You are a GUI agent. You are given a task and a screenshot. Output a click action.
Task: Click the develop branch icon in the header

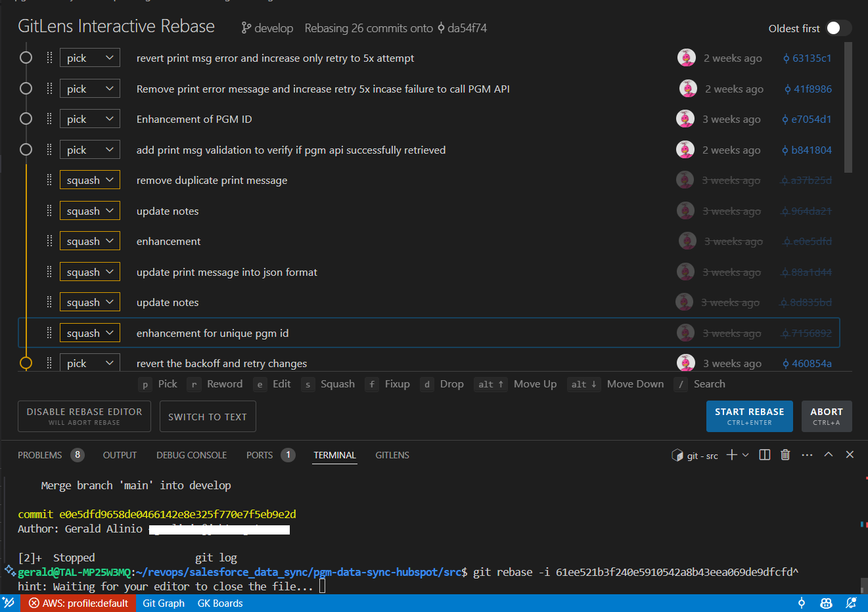tap(246, 28)
